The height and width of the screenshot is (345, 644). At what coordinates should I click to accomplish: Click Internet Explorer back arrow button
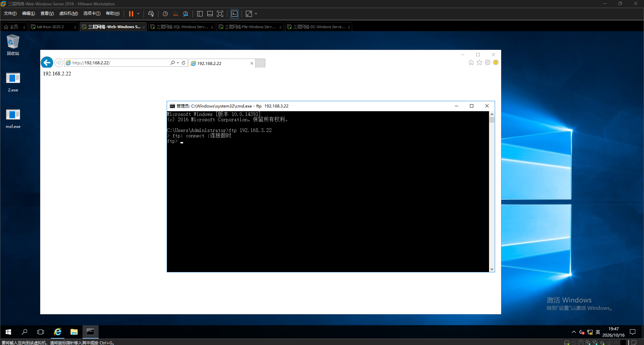47,62
